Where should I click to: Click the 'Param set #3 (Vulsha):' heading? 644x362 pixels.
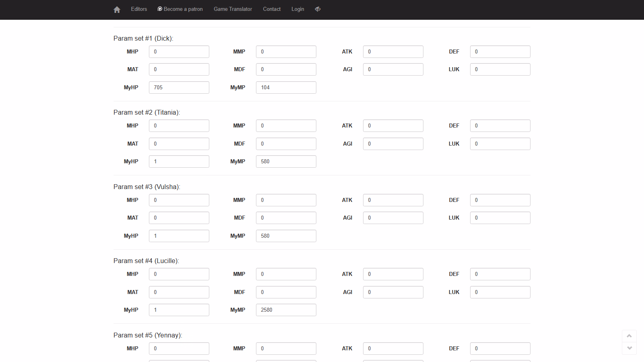147,187
